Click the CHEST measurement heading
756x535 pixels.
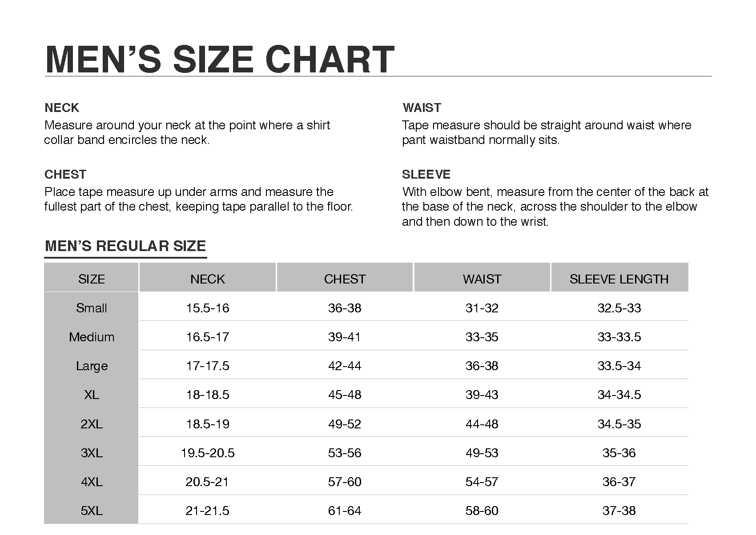click(x=65, y=174)
